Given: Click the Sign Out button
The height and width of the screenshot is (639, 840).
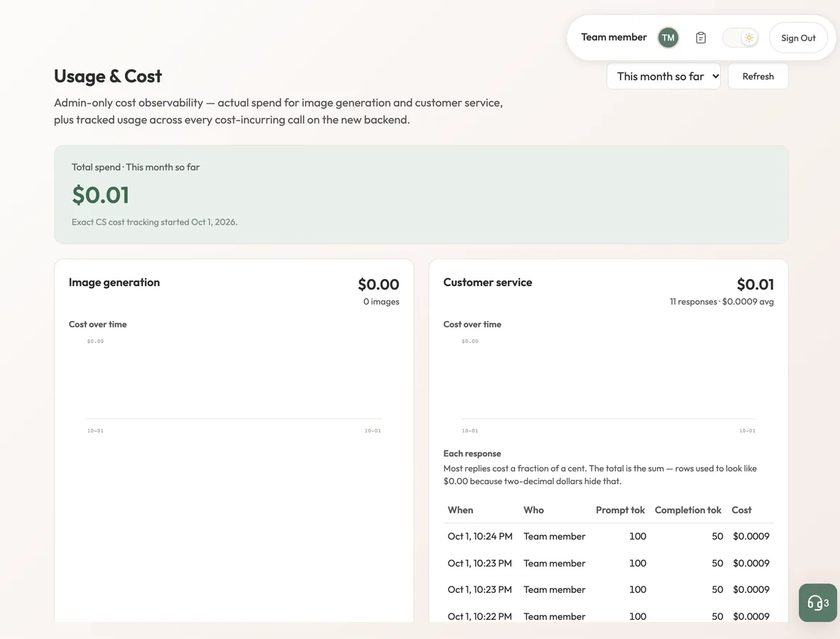Looking at the screenshot, I should point(798,38).
